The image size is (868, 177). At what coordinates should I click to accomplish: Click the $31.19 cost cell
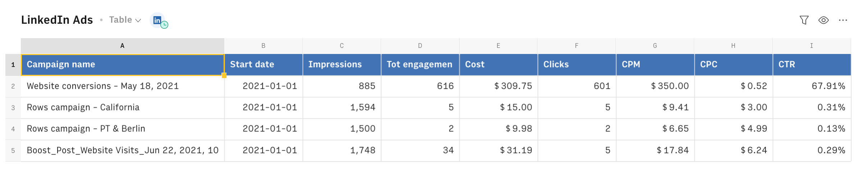pos(499,150)
